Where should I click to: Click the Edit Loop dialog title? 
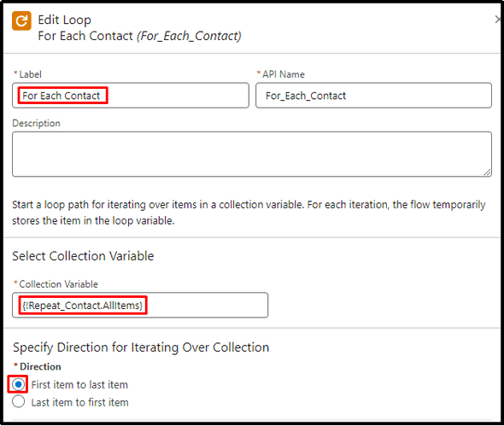pyautogui.click(x=64, y=20)
